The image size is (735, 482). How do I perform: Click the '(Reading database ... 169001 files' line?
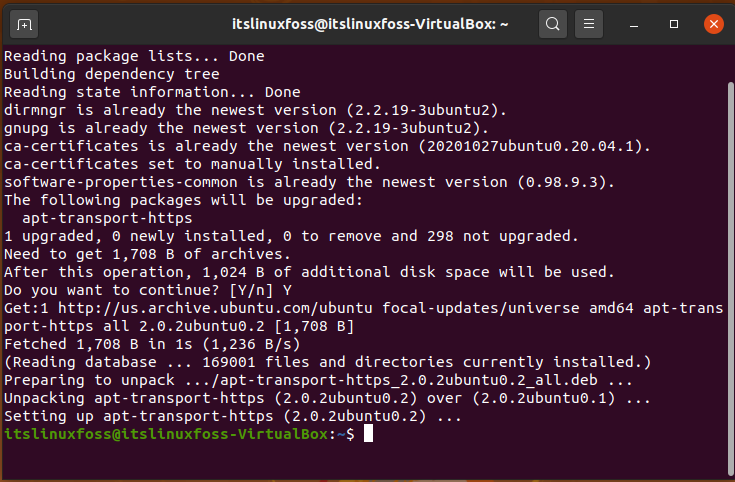tap(328, 362)
